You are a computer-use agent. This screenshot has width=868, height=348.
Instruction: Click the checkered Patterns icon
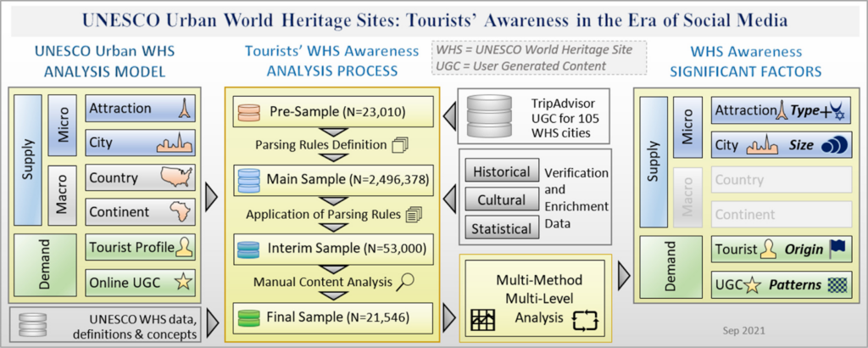[836, 285]
